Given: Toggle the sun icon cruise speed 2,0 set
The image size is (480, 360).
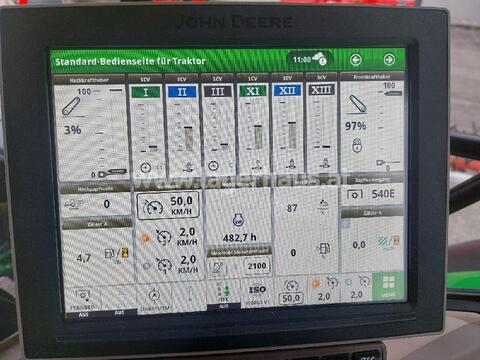Looking at the screenshot, I should [168, 237].
